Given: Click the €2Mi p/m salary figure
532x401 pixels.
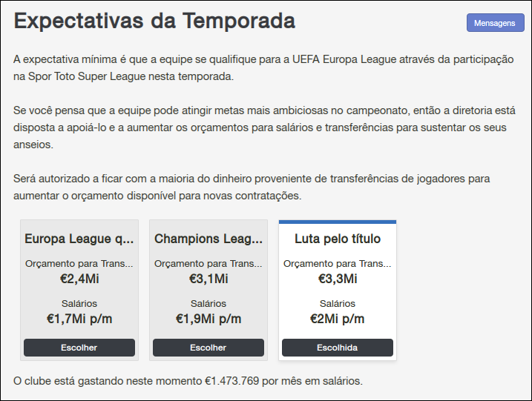Looking at the screenshot, I should tap(338, 319).
